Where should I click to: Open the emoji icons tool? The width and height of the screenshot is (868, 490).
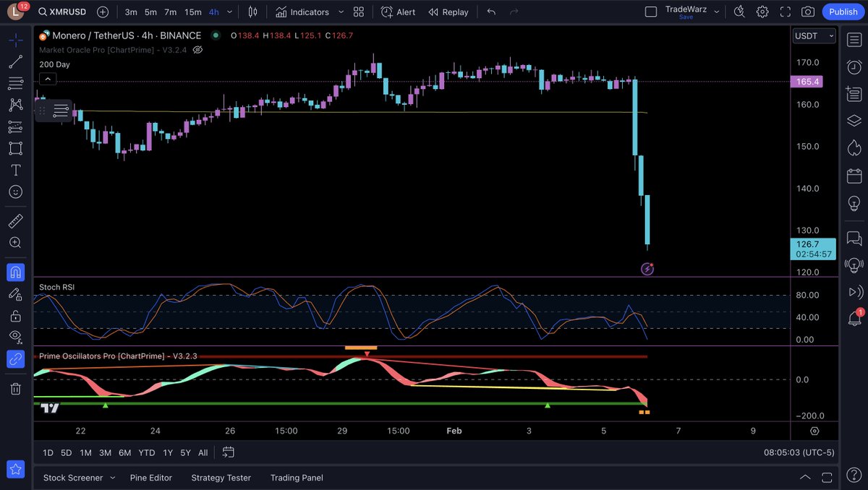coord(15,192)
